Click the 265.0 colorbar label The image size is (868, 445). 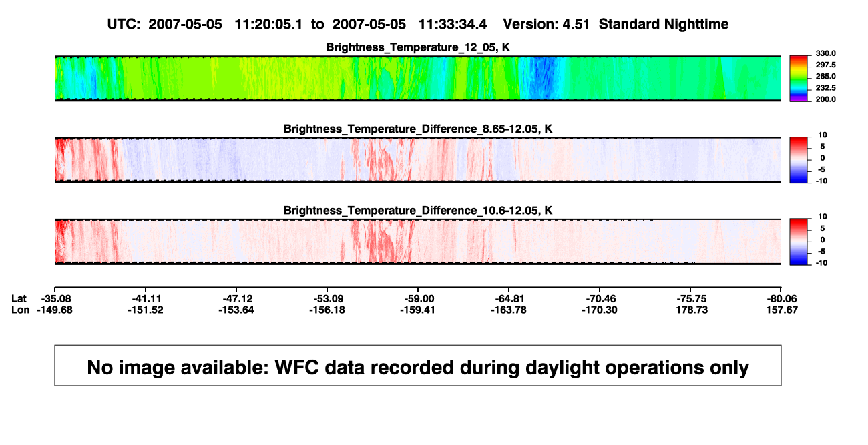pyautogui.click(x=825, y=76)
